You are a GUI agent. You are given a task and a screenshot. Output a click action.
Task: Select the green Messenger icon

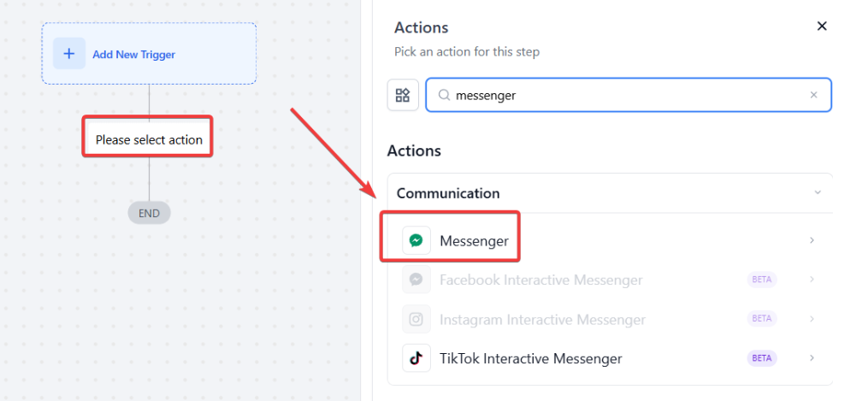pyautogui.click(x=416, y=240)
